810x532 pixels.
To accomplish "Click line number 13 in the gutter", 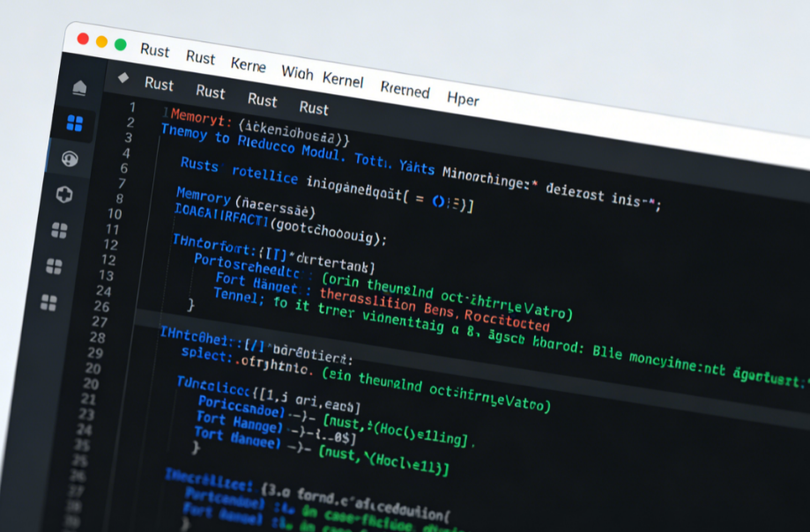I will click(107, 275).
